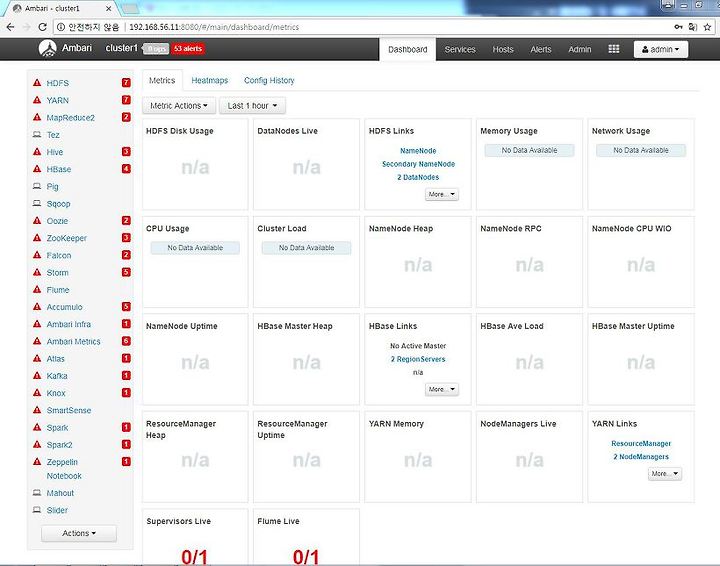Open the views grid icon
The height and width of the screenshot is (566, 720).
point(613,49)
